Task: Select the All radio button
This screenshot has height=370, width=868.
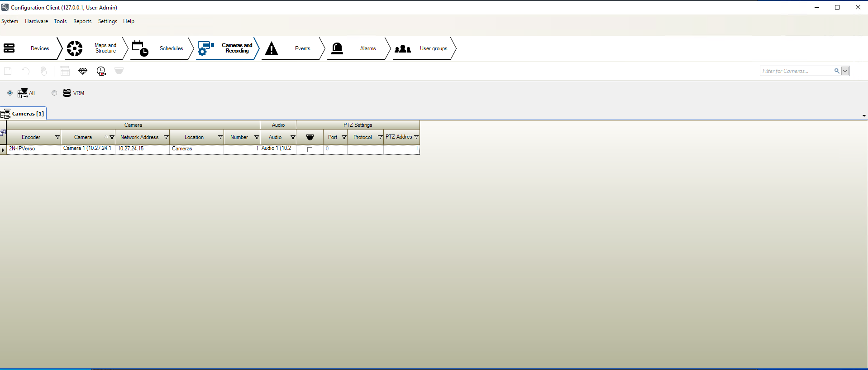Action: click(x=10, y=93)
